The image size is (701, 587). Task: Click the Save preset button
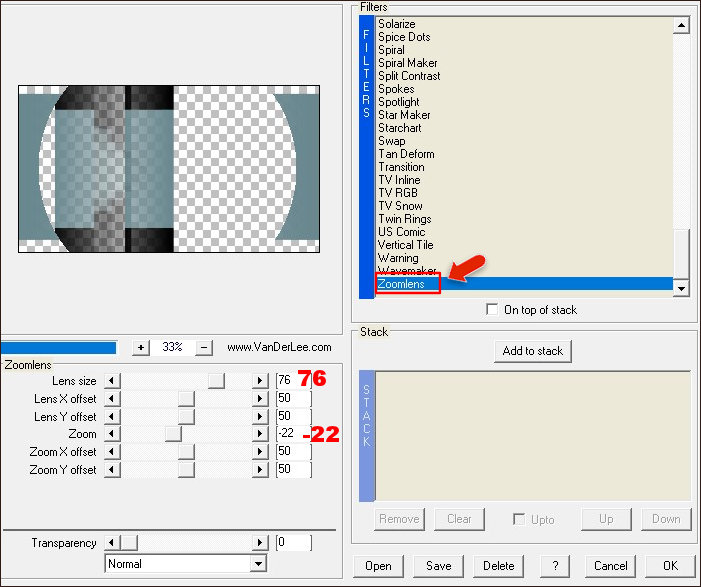coord(438,565)
